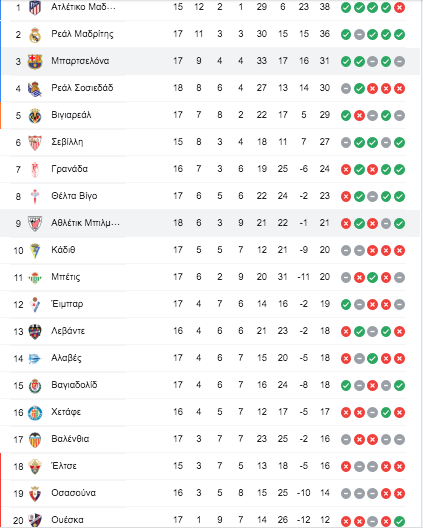The height and width of the screenshot is (529, 423).
Task: Open the Γρανάδα team link
Action: click(x=69, y=169)
